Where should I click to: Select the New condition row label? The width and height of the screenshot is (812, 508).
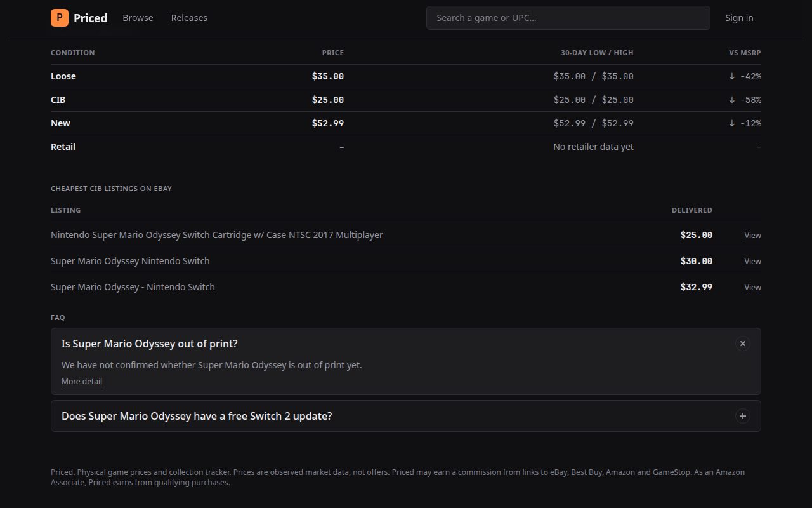(60, 123)
